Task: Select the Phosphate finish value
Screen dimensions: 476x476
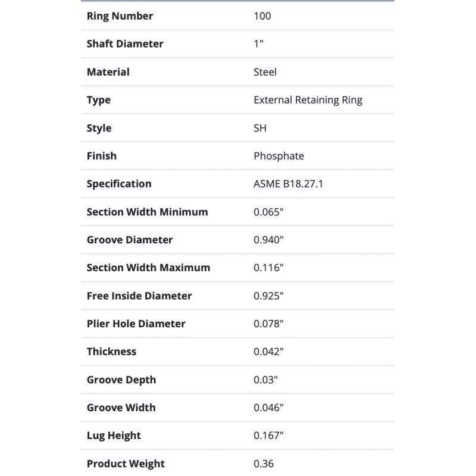Action: click(x=278, y=156)
